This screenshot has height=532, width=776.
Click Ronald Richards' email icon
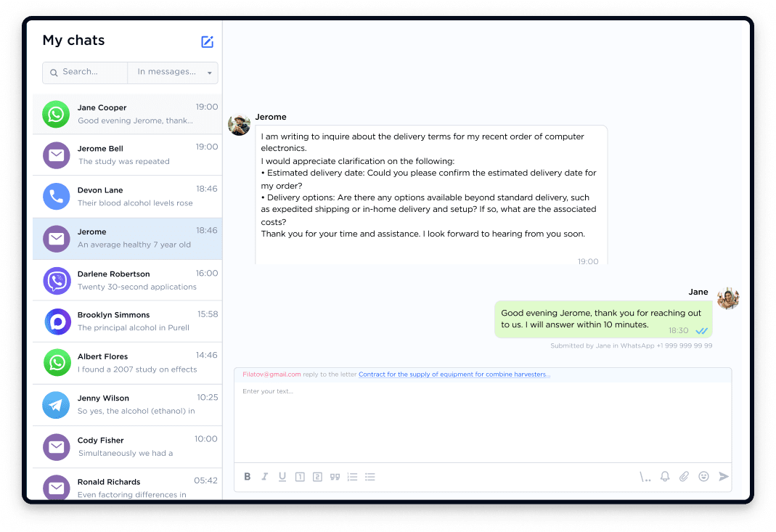pyautogui.click(x=56, y=488)
